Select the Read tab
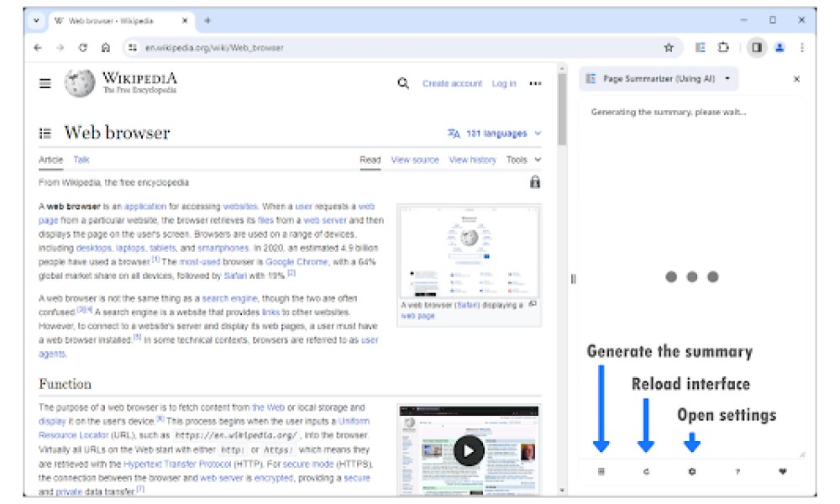 tap(370, 160)
